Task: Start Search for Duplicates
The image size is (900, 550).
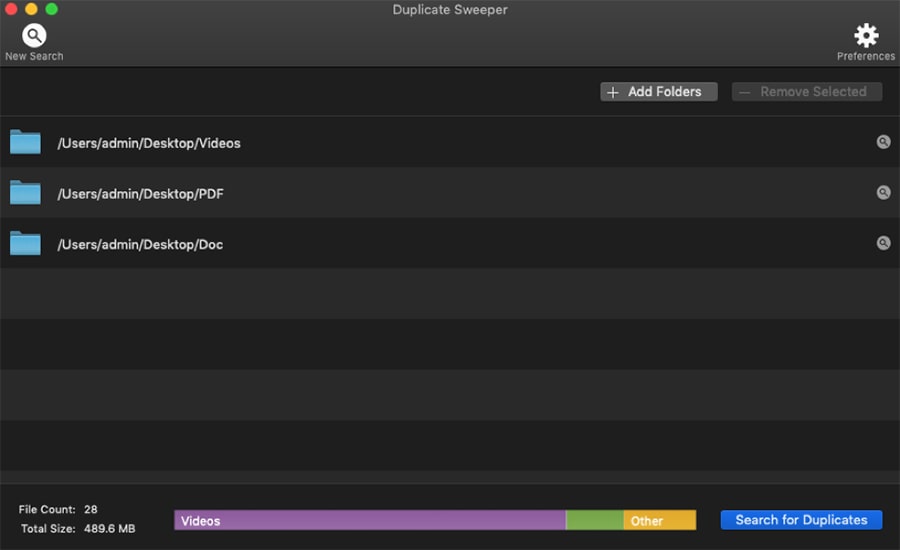Action: (801, 520)
